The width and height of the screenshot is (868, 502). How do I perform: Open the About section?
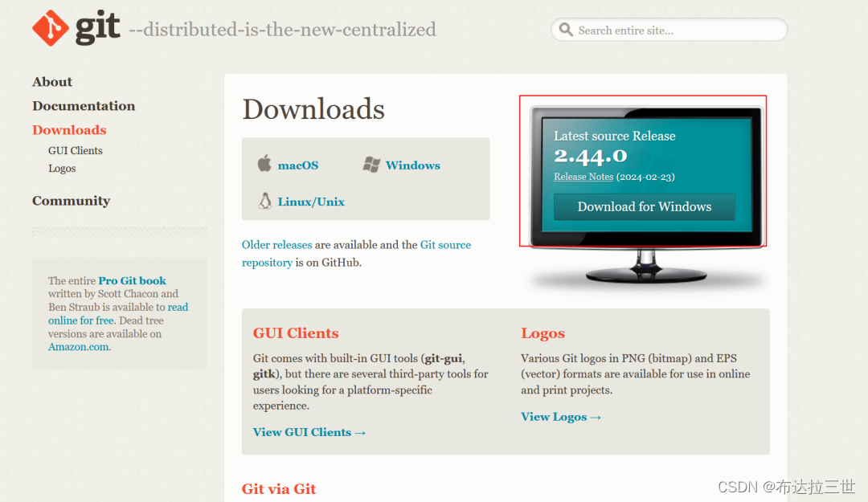[x=52, y=82]
